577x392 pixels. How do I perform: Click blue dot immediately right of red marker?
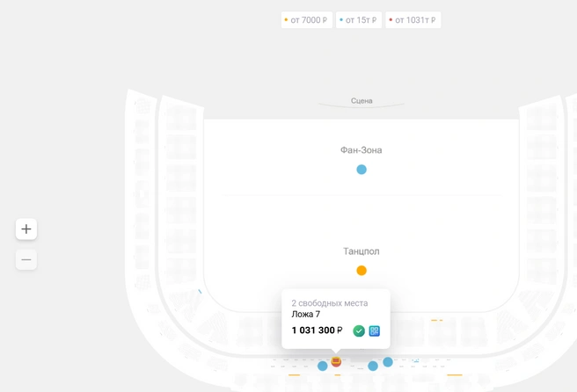click(373, 366)
